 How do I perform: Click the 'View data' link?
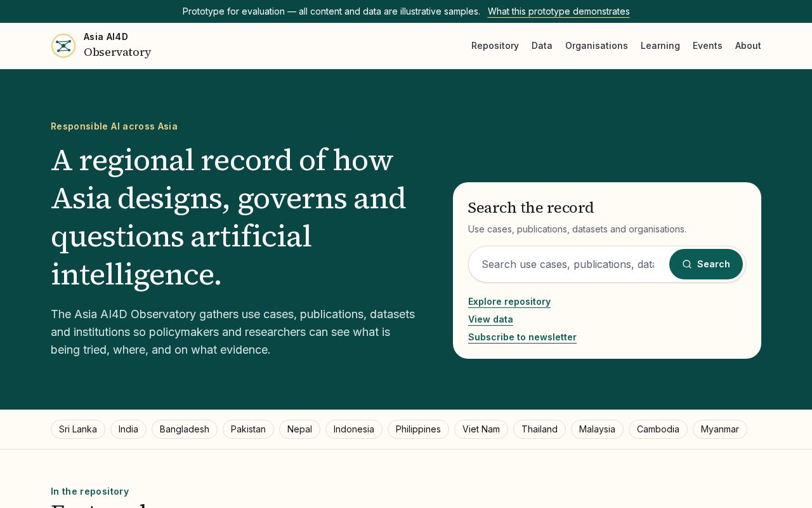tap(490, 319)
